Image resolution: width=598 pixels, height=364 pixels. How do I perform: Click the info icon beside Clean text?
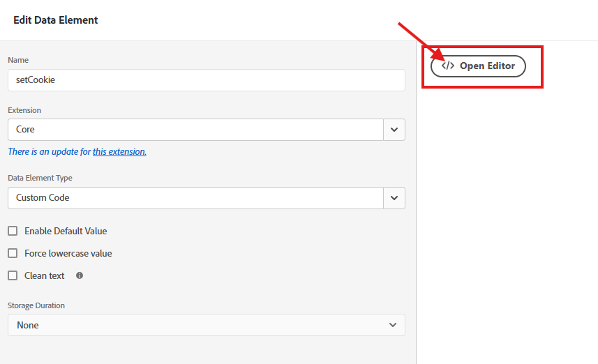point(80,275)
